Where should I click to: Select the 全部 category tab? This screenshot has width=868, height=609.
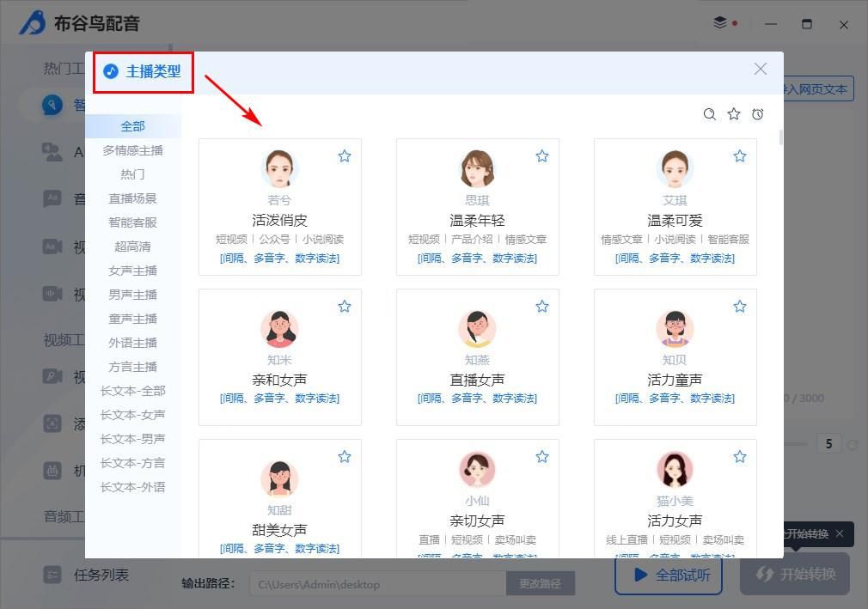pyautogui.click(x=133, y=126)
